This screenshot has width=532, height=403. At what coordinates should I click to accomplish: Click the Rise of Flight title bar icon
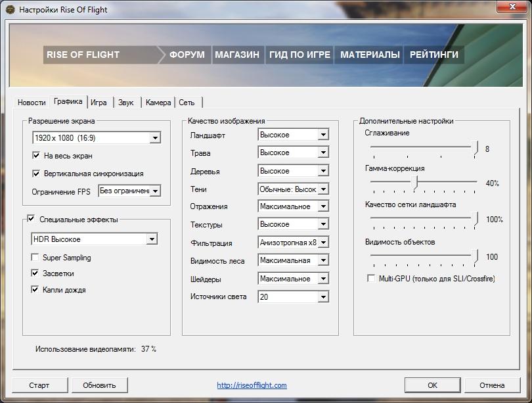(x=10, y=9)
